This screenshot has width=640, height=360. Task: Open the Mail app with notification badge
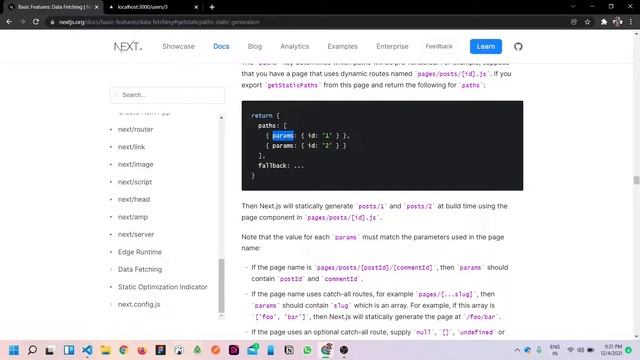pyautogui.click(x=253, y=350)
